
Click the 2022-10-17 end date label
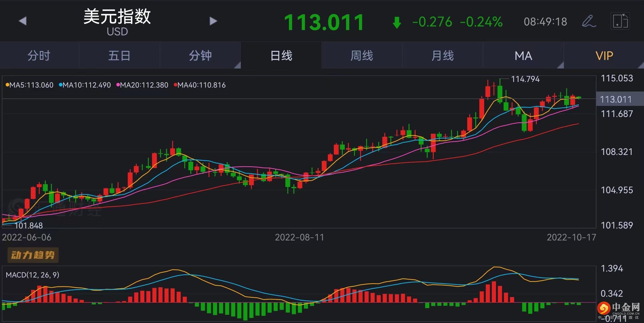tap(571, 237)
